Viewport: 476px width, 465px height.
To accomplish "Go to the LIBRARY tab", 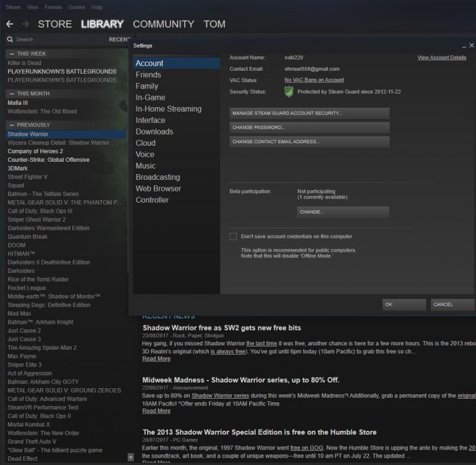I will [x=102, y=24].
